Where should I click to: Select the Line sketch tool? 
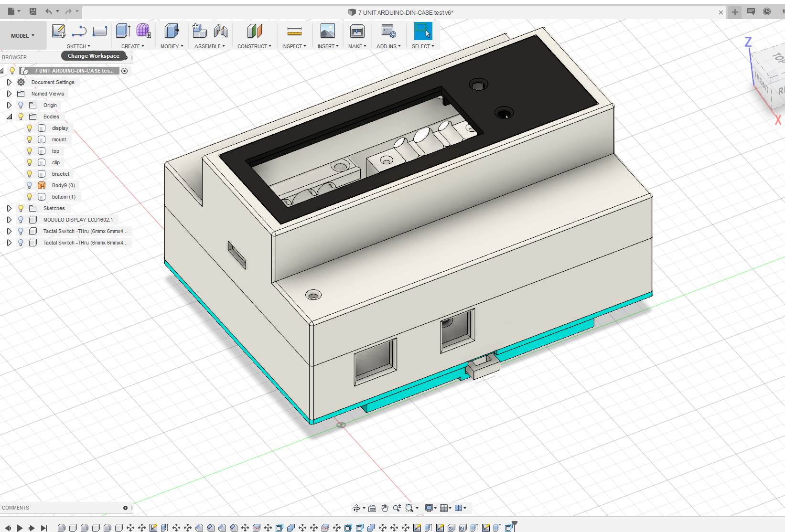79,32
